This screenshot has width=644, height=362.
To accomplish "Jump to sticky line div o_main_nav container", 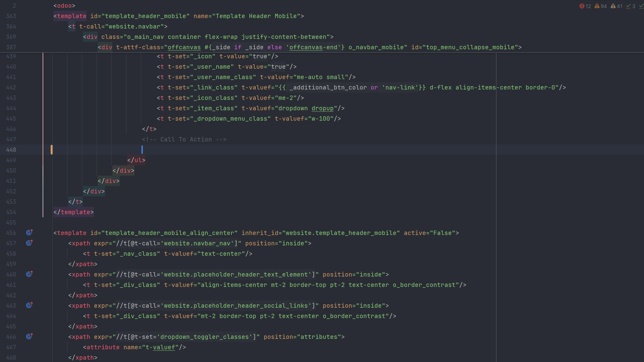I will click(x=208, y=37).
